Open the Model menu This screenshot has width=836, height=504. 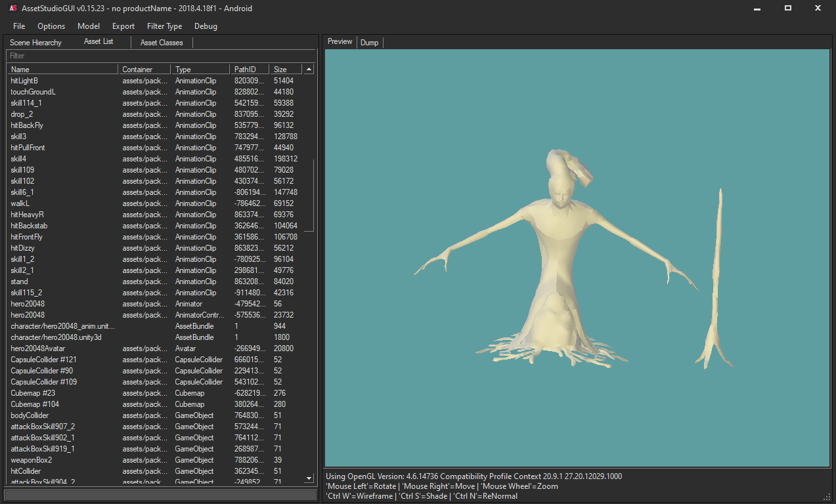coord(89,26)
